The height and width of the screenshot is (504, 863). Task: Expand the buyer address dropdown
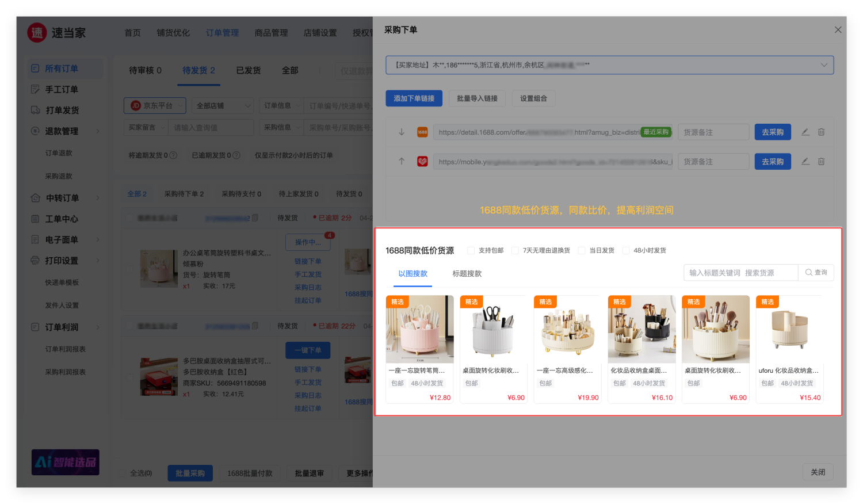tap(823, 65)
